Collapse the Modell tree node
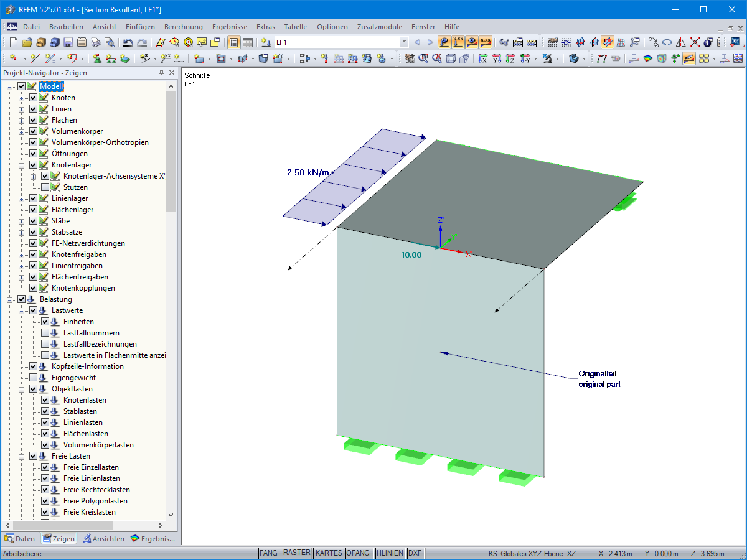The image size is (747, 560). (x=10, y=86)
